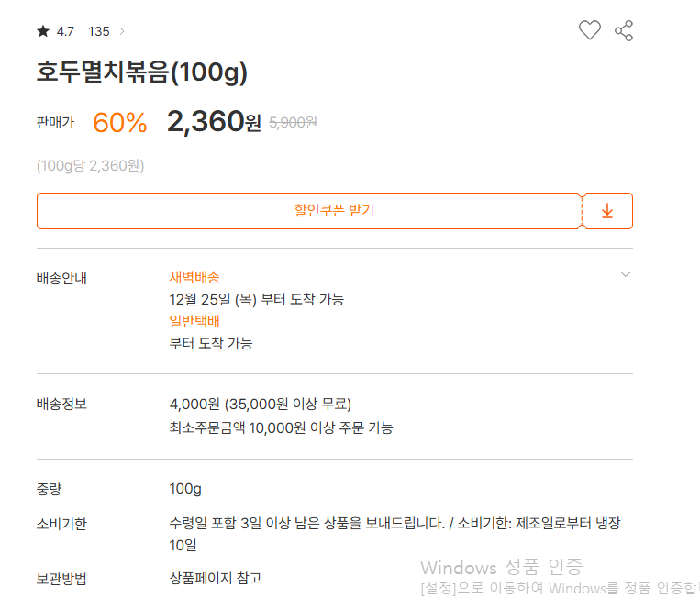
Task: Click the 4.7 rating score
Action: pyautogui.click(x=65, y=31)
